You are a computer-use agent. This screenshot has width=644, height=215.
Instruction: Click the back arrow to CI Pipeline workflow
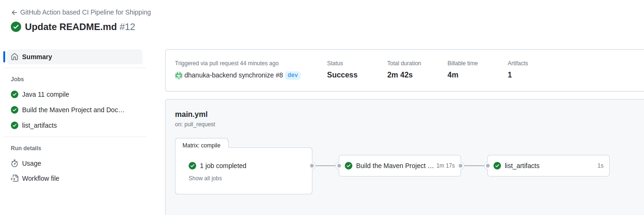coord(14,13)
